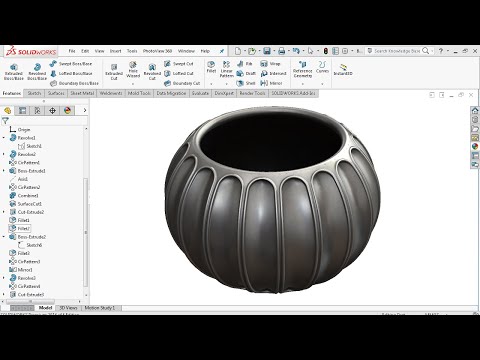Select Sketch6 in the feature tree

tap(30, 245)
